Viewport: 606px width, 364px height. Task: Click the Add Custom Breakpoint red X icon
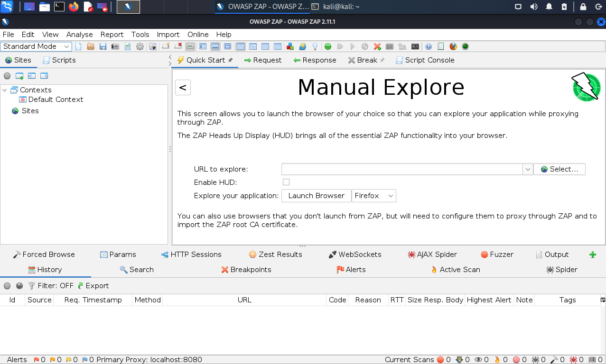coord(377,46)
